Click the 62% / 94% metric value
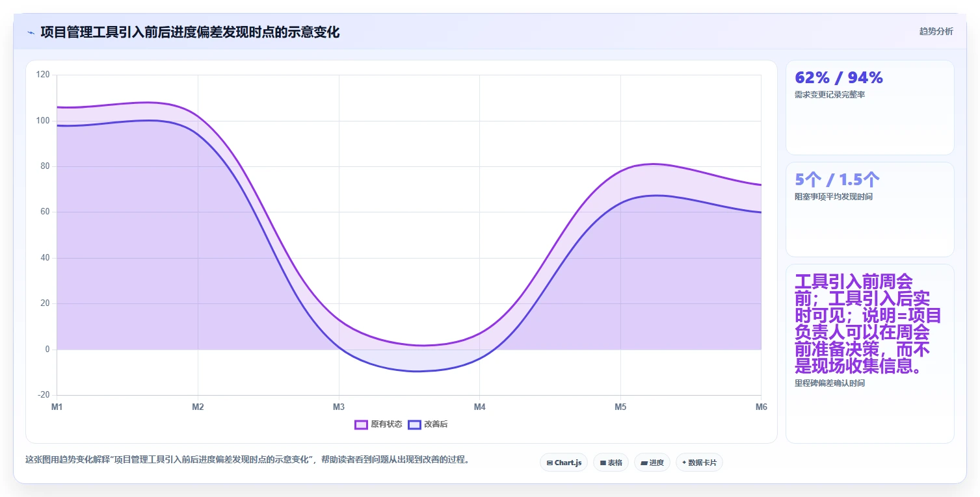Viewport: 980px width, 497px height. pos(839,78)
